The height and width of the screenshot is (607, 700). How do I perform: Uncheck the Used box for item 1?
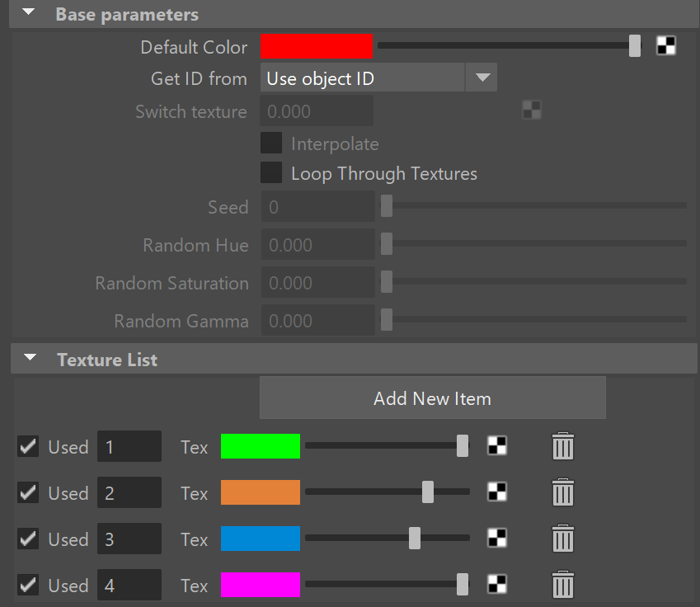(x=28, y=446)
